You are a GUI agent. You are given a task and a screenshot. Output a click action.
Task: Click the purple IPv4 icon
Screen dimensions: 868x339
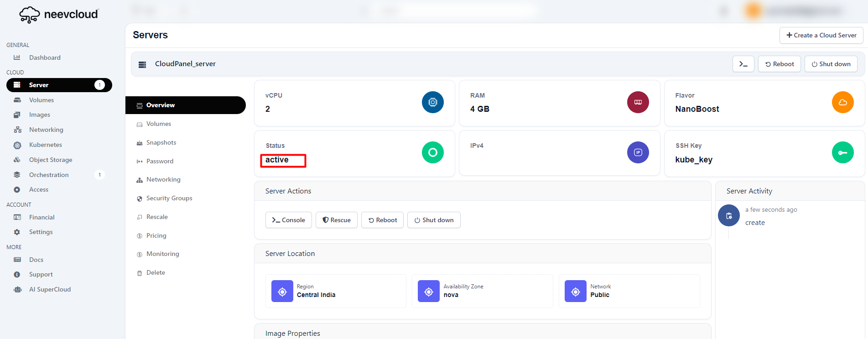(x=638, y=152)
